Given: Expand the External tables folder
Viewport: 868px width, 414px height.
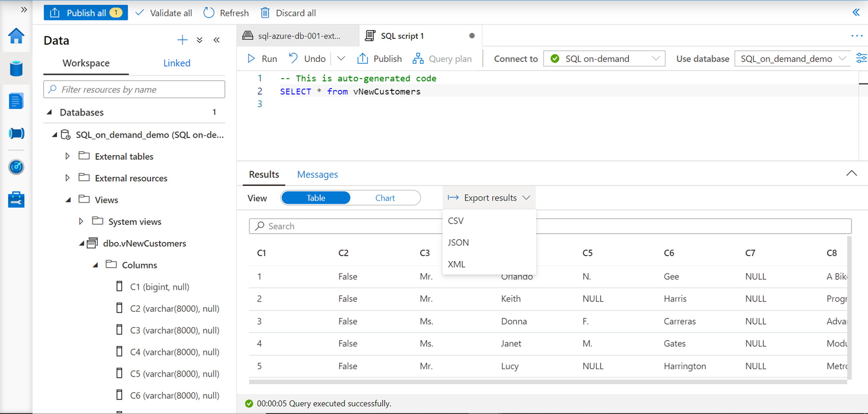Looking at the screenshot, I should point(68,156).
